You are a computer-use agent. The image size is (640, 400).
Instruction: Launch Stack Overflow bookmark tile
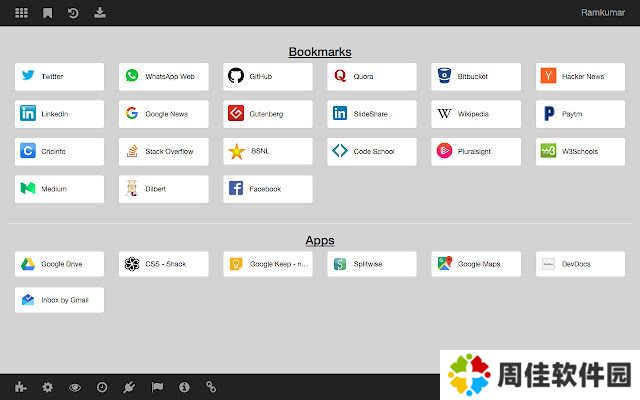click(x=163, y=152)
